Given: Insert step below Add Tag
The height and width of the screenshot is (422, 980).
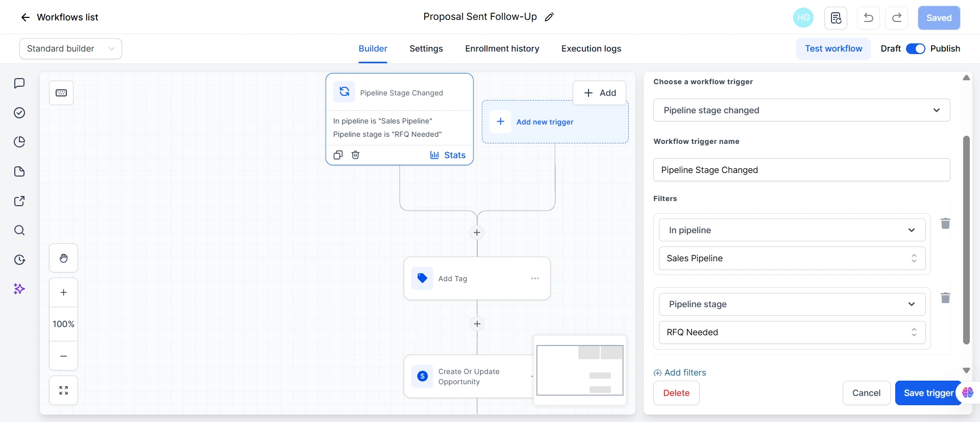Looking at the screenshot, I should tap(477, 324).
